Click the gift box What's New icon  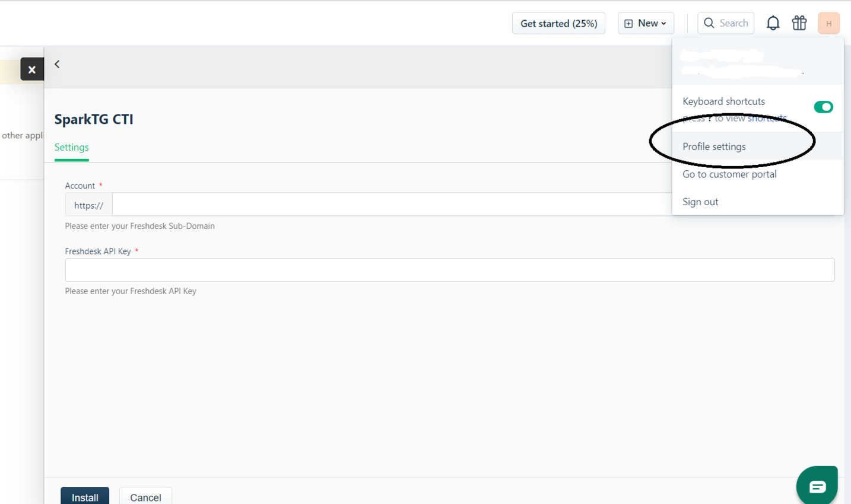click(799, 23)
